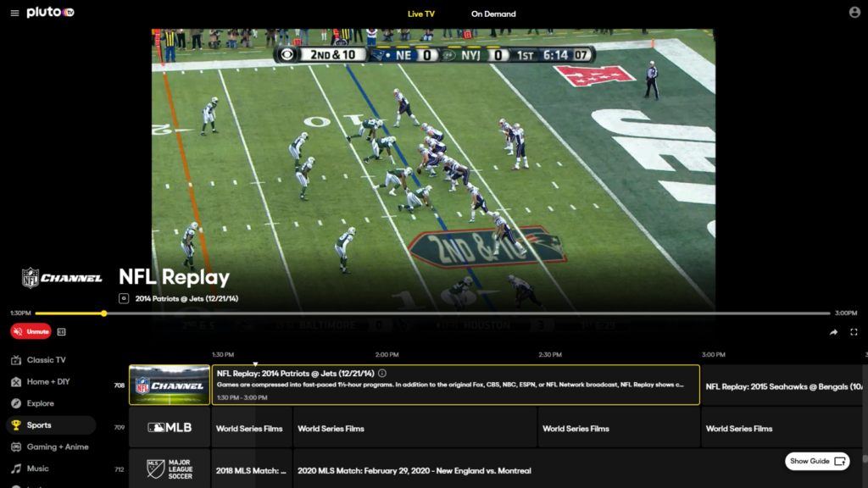Screen dimensions: 868x488
Task: Toggle closed captions
Action: click(61, 332)
